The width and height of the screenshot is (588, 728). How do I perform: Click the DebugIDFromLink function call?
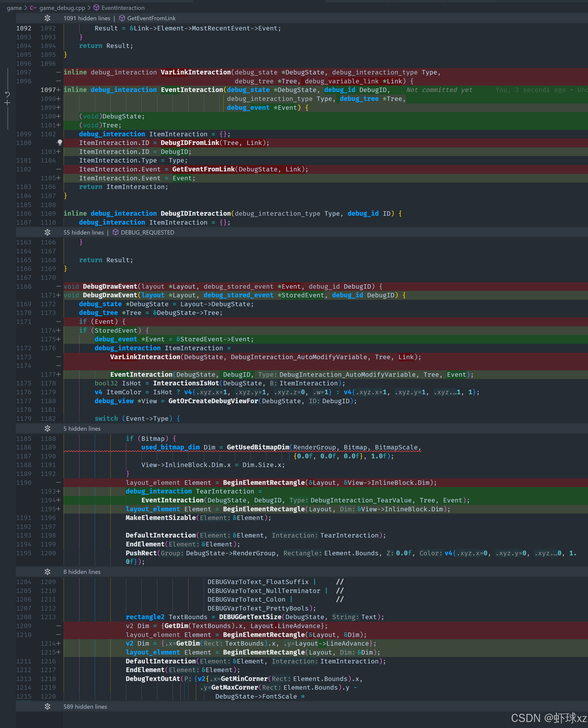(x=190, y=143)
